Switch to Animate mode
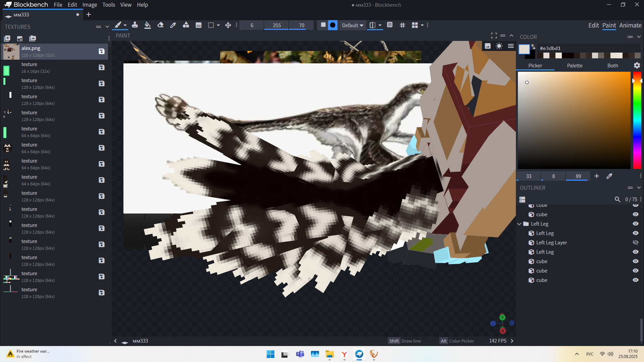644x362 pixels. pyautogui.click(x=630, y=25)
